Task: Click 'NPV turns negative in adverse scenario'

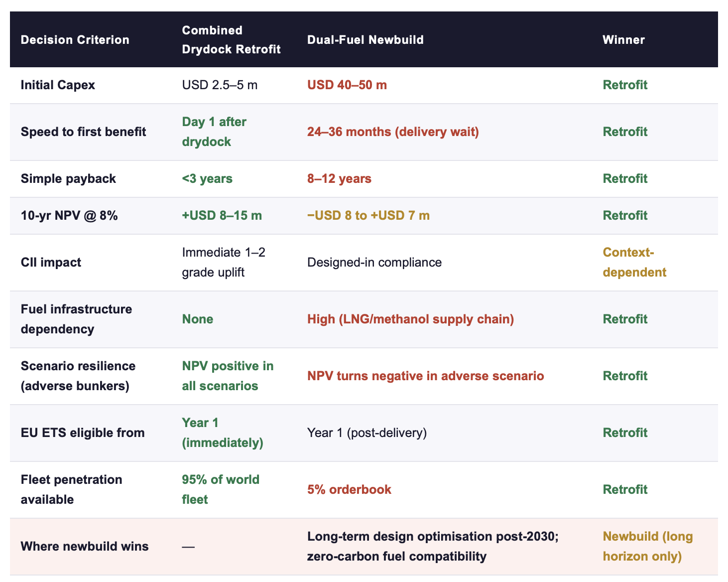Action: point(425,376)
